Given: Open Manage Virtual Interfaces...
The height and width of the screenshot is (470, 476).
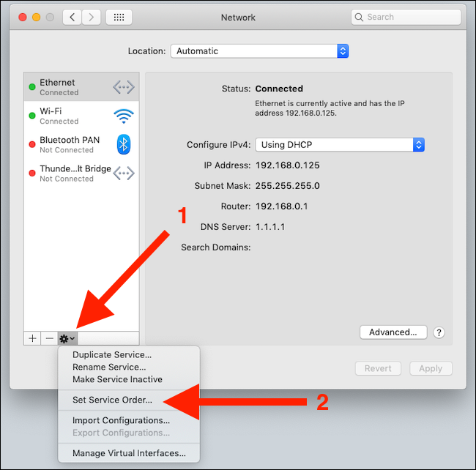Looking at the screenshot, I should point(129,453).
